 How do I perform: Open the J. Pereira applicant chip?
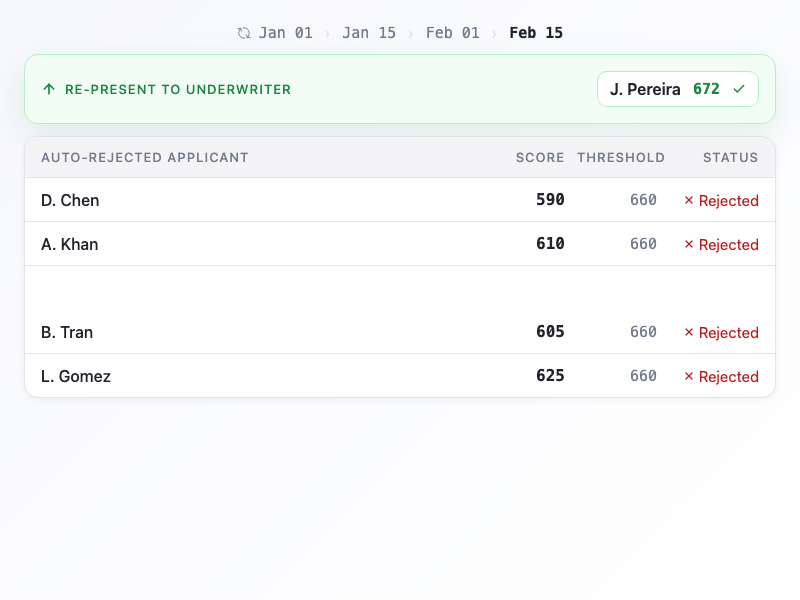(677, 89)
